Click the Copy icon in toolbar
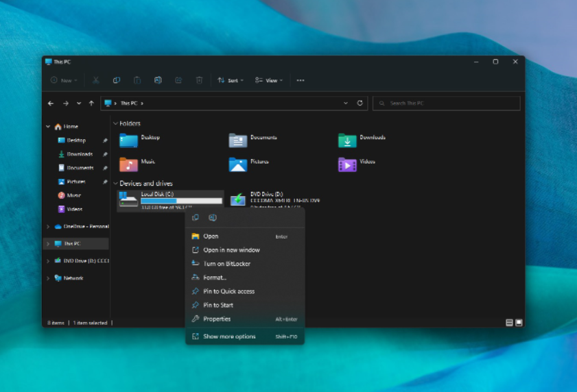The width and height of the screenshot is (577, 392). pyautogui.click(x=116, y=80)
